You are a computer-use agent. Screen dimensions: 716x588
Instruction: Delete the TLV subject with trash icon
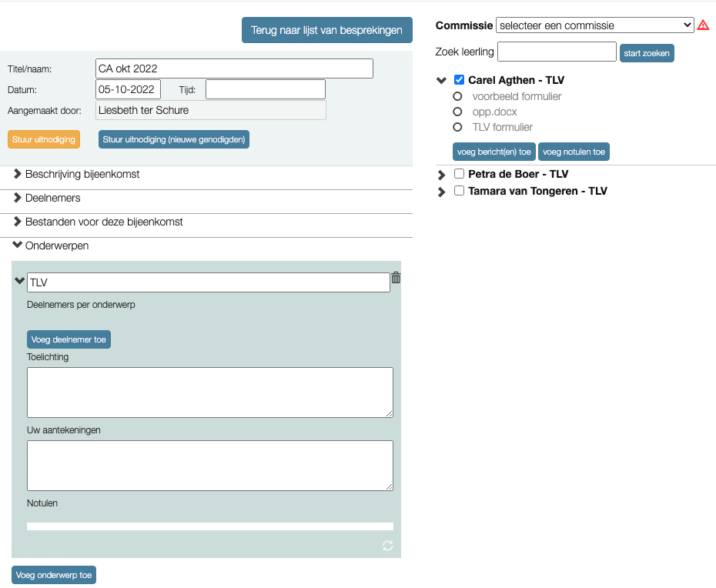point(396,278)
